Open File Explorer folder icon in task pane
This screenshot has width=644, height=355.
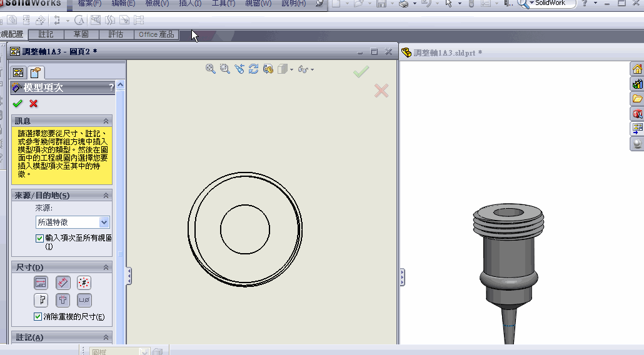[637, 99]
